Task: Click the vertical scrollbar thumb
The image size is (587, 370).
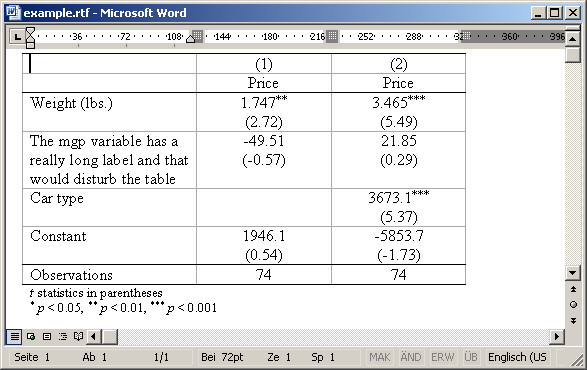Action: point(573,55)
